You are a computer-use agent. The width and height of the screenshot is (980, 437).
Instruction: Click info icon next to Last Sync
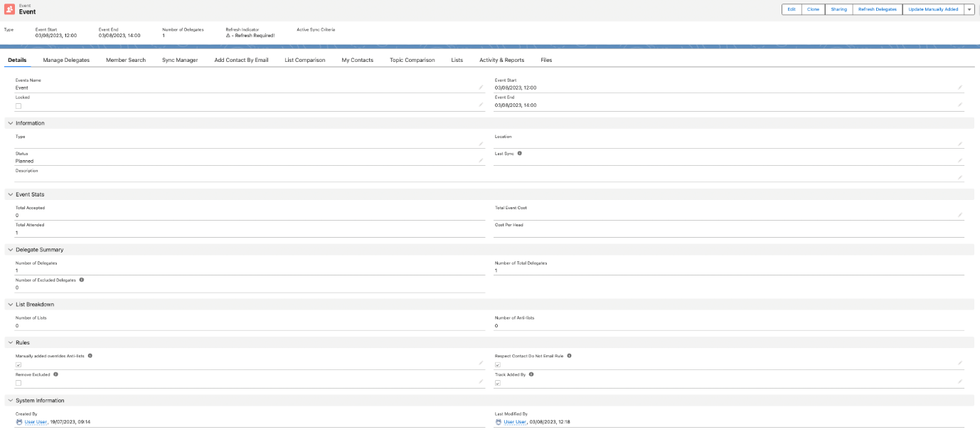520,153
